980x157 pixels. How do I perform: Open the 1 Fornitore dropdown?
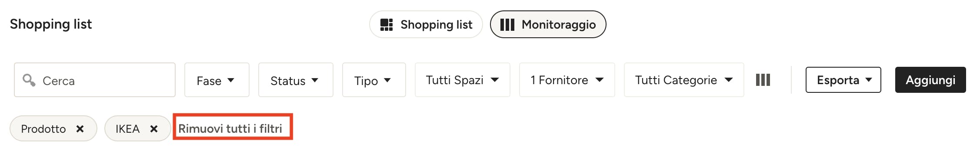coord(567,80)
